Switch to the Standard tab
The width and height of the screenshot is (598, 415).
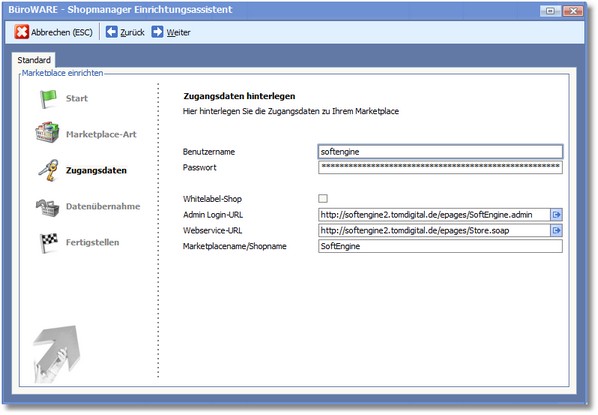point(34,60)
